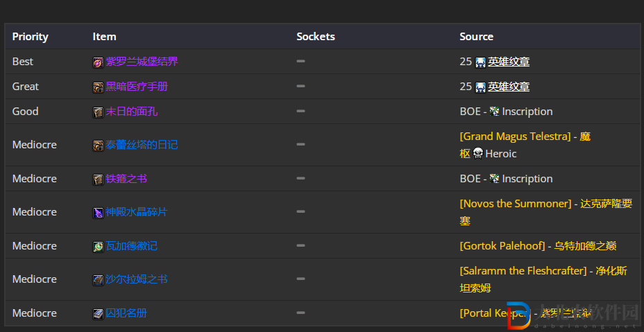Click emblem icon in Best row source

(x=480, y=62)
